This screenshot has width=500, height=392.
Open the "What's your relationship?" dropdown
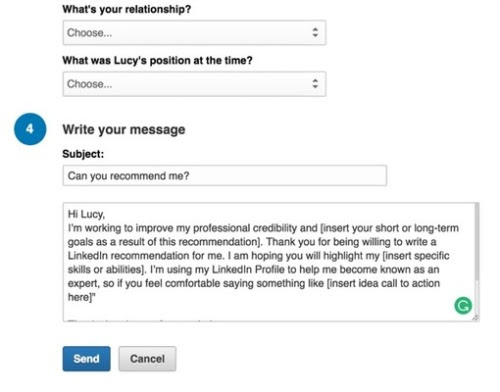(x=194, y=33)
